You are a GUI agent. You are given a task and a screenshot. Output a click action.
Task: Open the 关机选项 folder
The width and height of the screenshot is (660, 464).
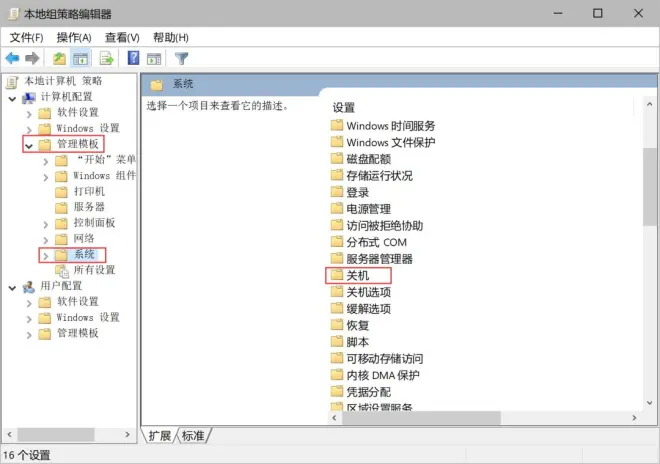(361, 292)
